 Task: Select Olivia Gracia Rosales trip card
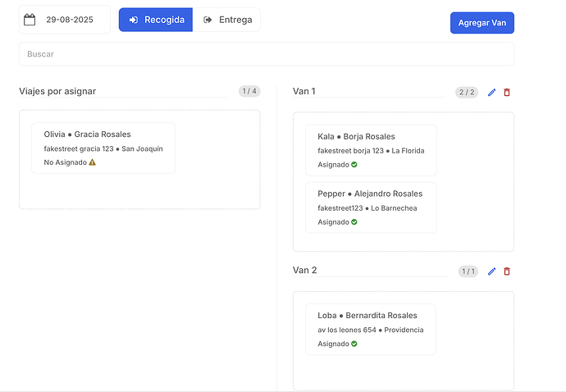pos(103,148)
